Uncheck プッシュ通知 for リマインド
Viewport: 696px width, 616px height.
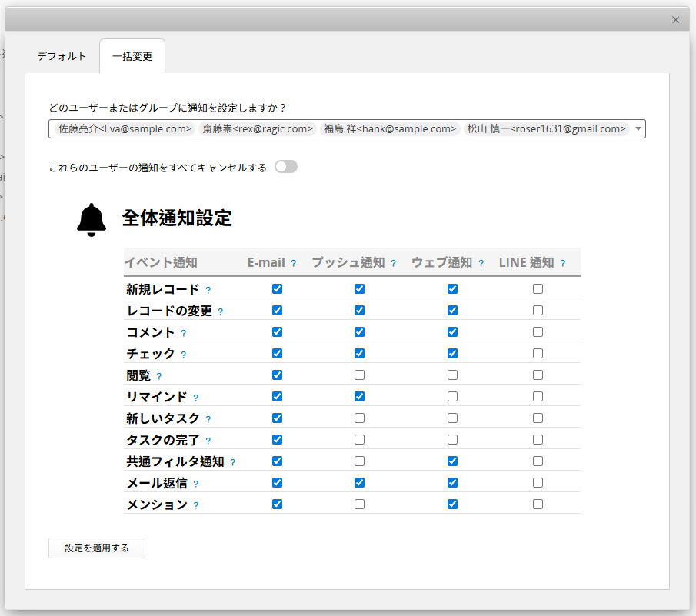360,396
